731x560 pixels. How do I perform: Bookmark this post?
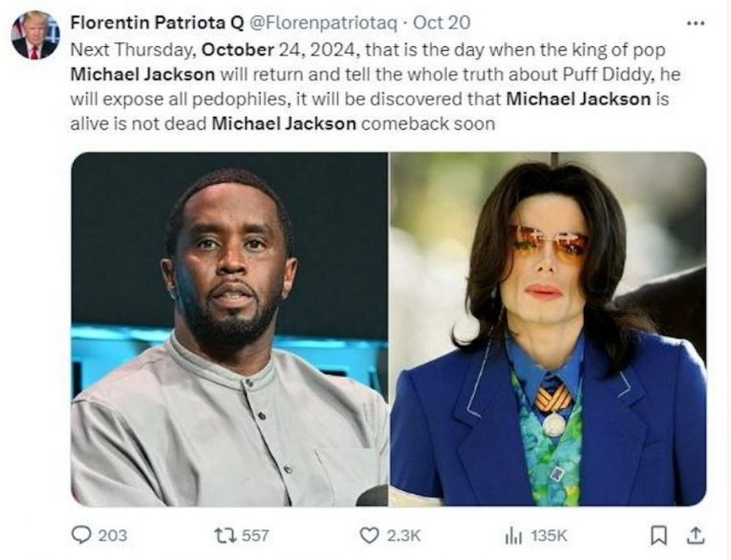click(660, 535)
